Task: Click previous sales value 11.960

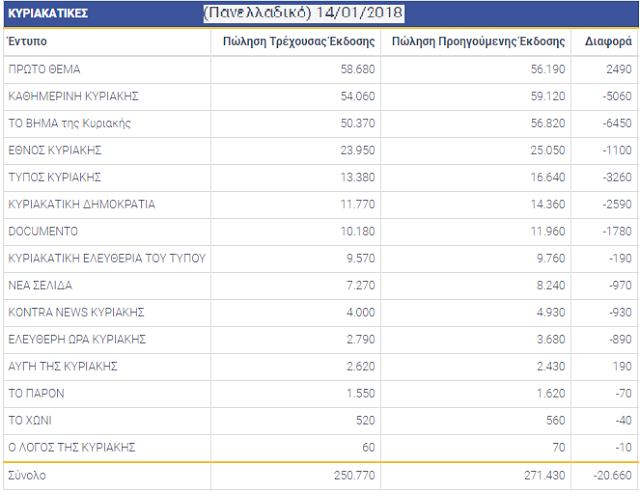Action: (548, 231)
